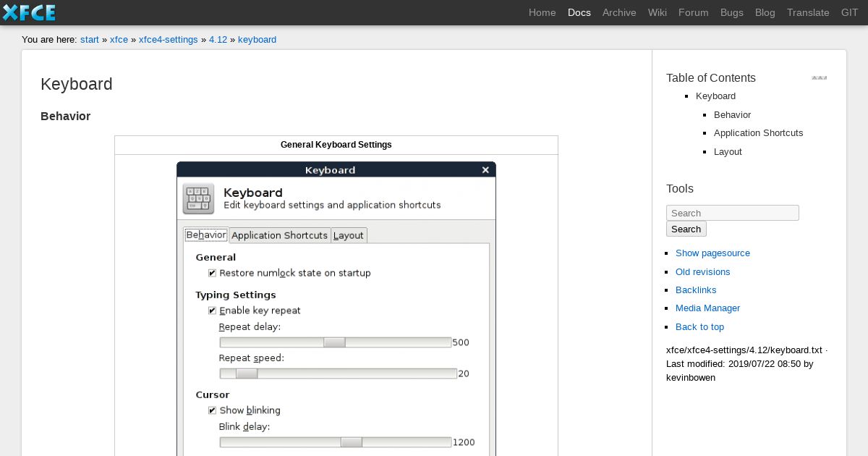Viewport: 868px width, 456px height.
Task: Click the Repeat delay slider handle
Action: [x=334, y=342]
